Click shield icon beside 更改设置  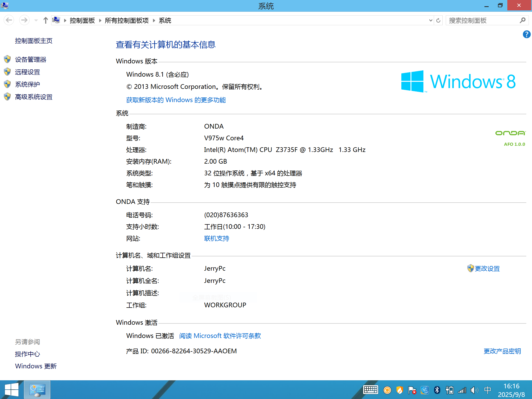click(x=470, y=268)
